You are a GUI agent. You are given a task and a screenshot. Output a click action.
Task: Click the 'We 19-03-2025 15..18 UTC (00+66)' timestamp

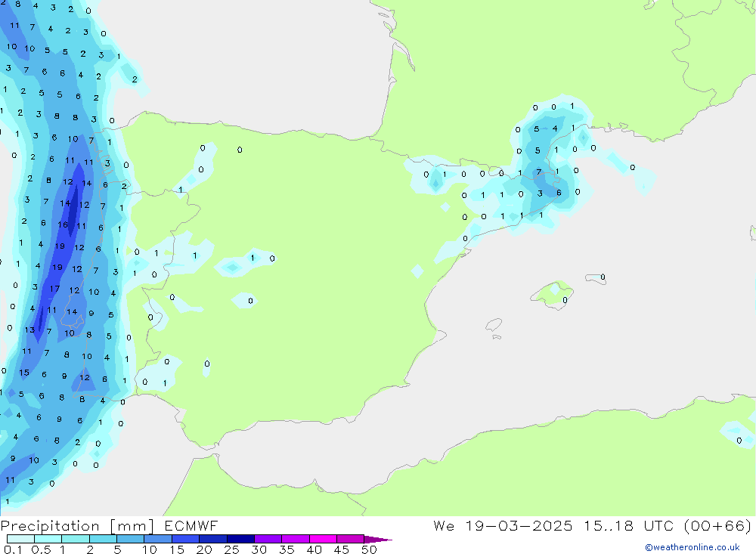592,526
